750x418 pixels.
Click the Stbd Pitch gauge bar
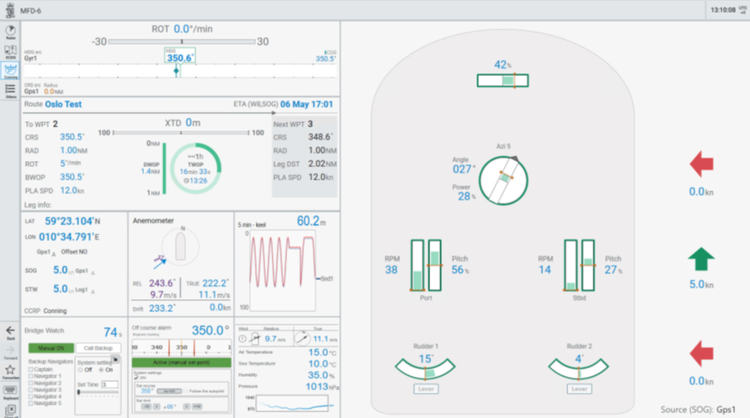(x=588, y=265)
